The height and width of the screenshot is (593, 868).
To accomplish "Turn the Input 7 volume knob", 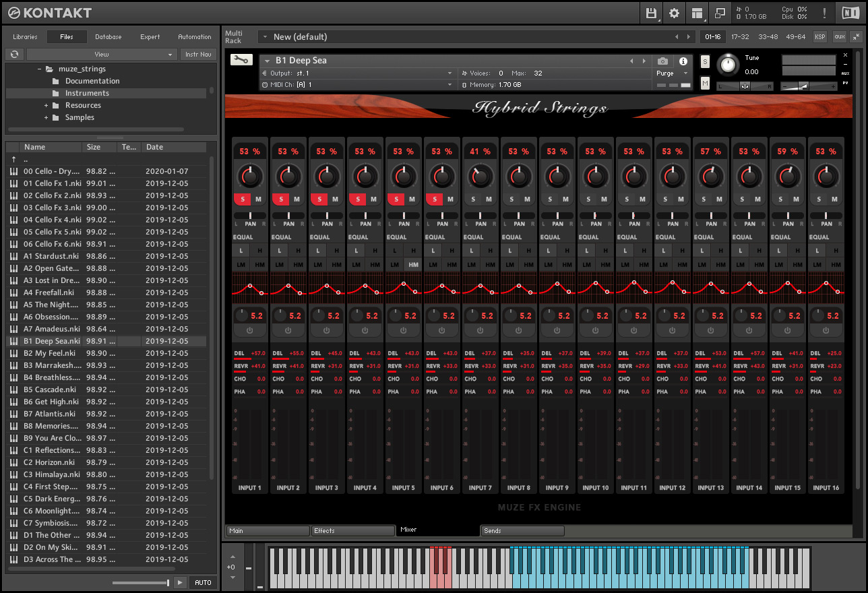I will [480, 177].
